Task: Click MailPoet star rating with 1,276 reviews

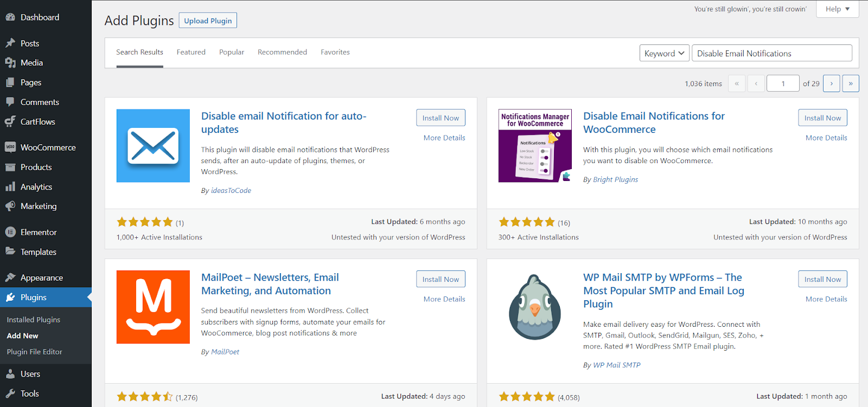Action: tap(145, 397)
